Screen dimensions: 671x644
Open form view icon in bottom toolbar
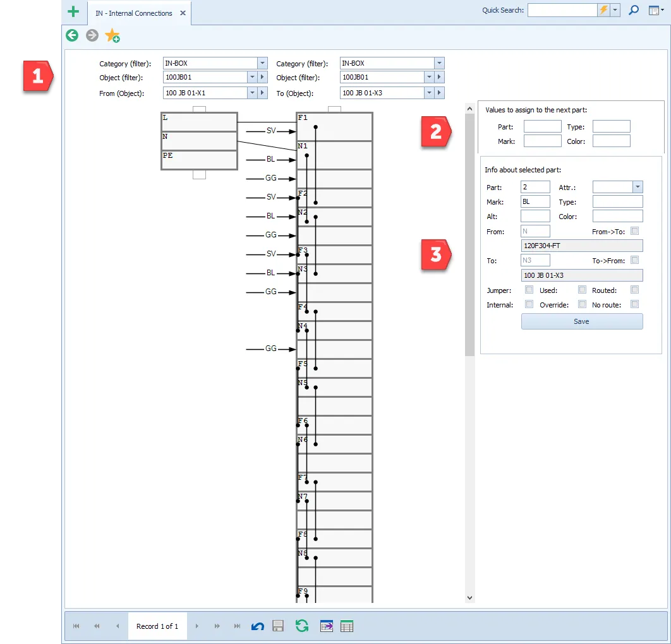click(x=327, y=626)
